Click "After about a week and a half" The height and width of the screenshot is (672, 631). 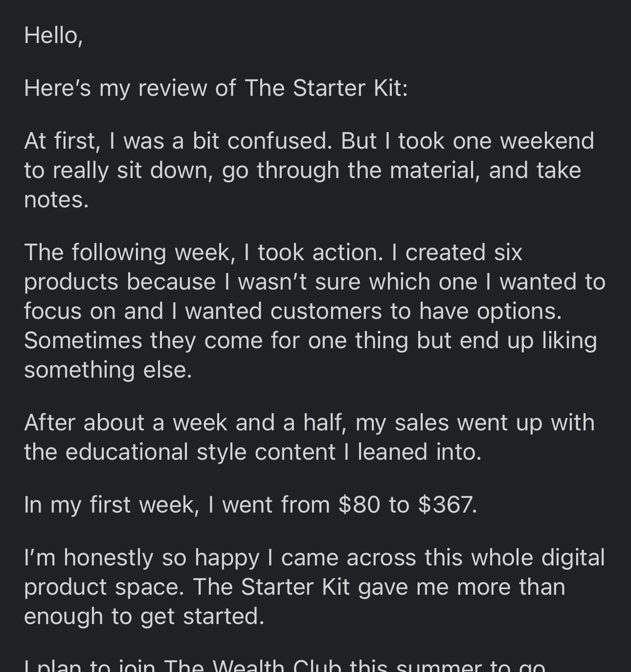(185, 423)
